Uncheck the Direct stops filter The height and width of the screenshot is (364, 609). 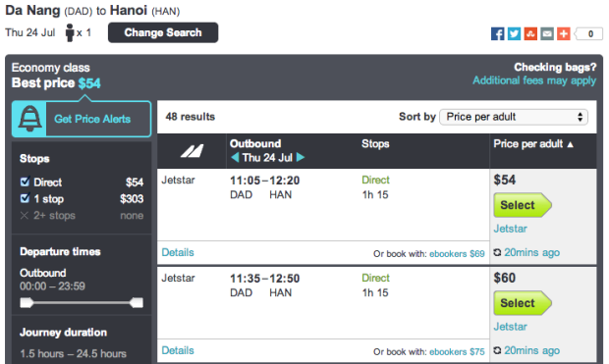(x=25, y=182)
